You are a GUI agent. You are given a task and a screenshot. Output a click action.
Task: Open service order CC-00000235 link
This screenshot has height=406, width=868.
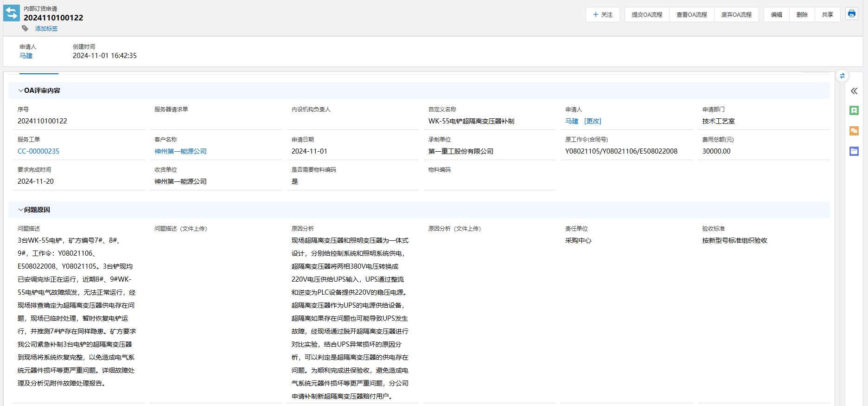[x=38, y=151]
